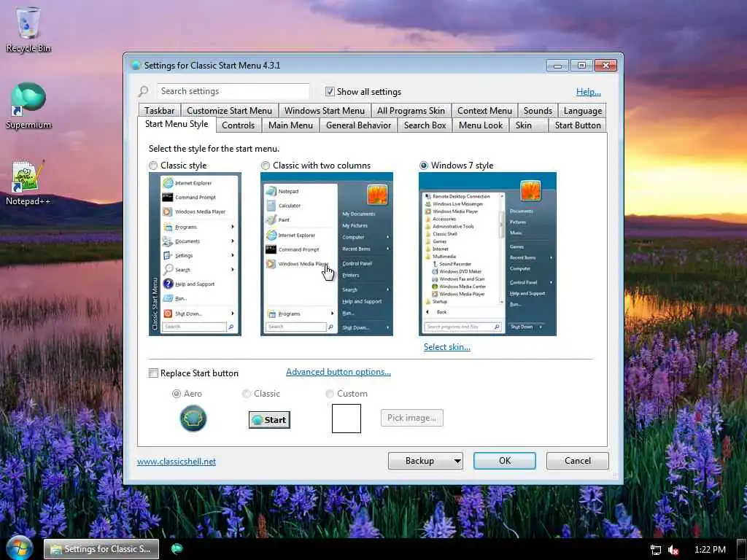Select the Start Menu Style tab
This screenshot has height=560, width=747.
coord(177,124)
